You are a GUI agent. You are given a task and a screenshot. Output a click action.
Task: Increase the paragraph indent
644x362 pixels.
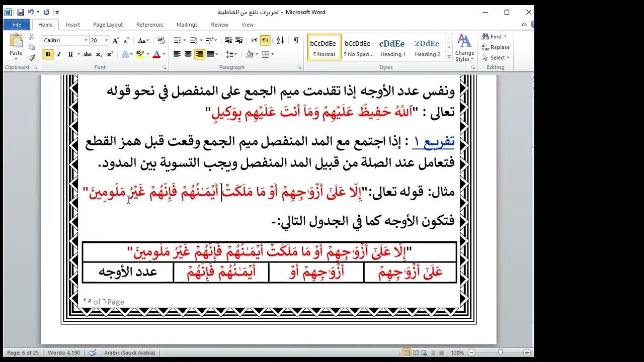(x=239, y=40)
